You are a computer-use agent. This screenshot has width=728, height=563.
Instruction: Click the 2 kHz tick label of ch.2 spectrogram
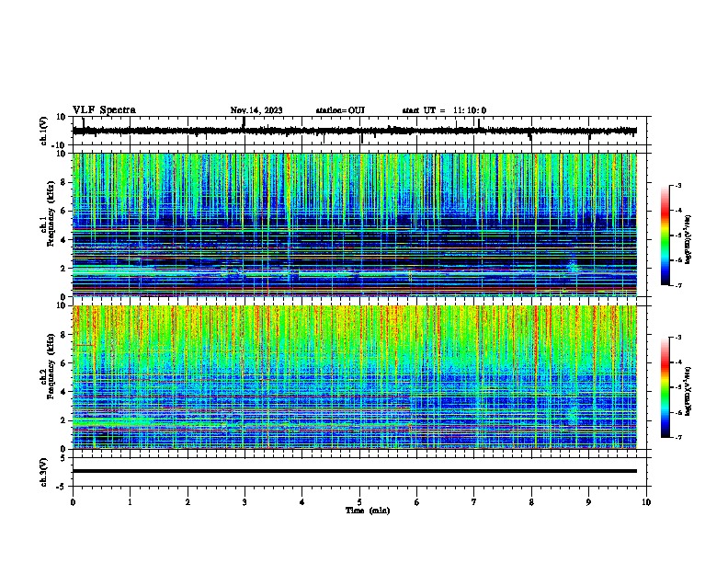[x=63, y=420]
